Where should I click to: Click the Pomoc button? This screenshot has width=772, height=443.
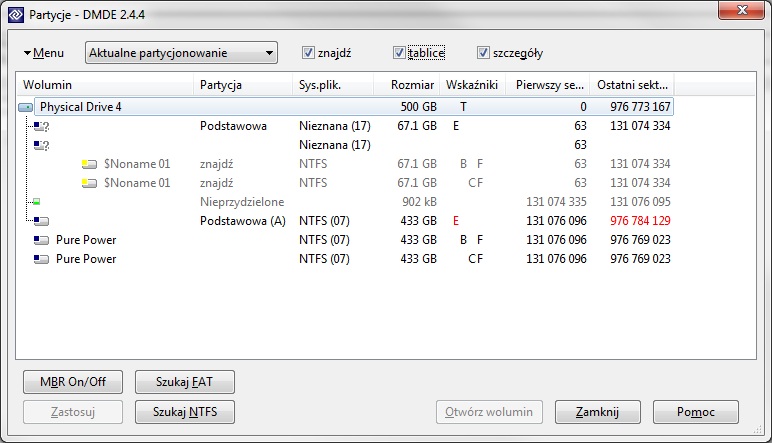point(696,412)
